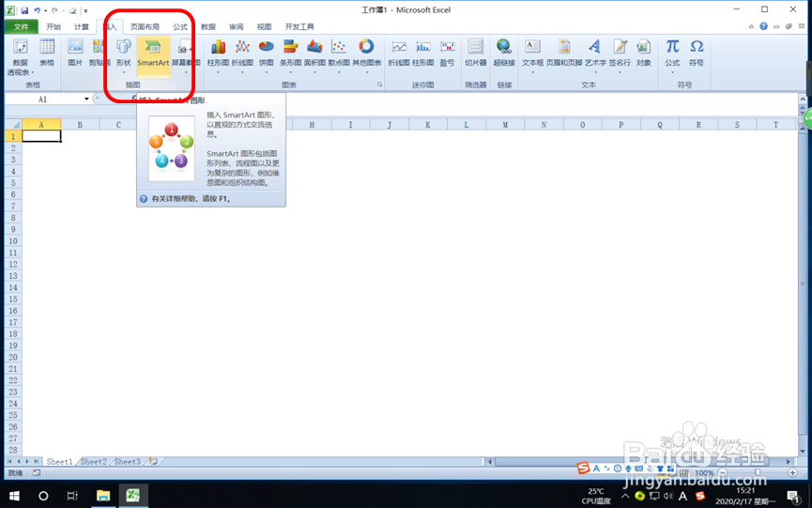Open the screenshot (屏幕截图) tool
The image size is (812, 508).
point(185,54)
